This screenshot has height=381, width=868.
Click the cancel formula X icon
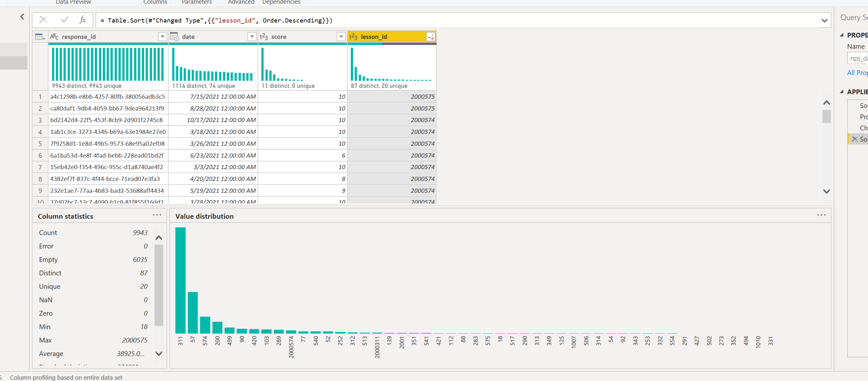(x=43, y=20)
